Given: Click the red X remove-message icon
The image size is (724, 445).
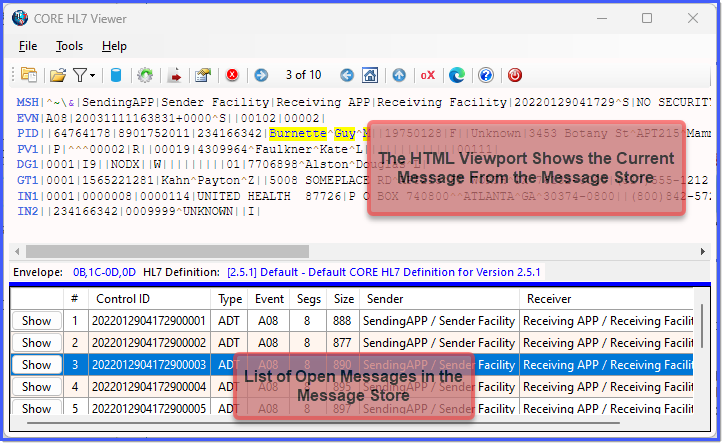Looking at the screenshot, I should (232, 75).
